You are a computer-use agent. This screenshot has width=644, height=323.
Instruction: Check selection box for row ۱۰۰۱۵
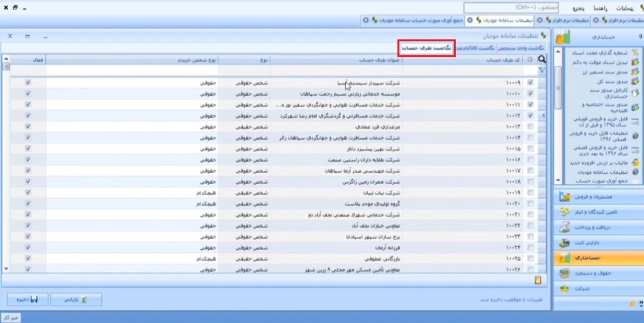pos(530,148)
